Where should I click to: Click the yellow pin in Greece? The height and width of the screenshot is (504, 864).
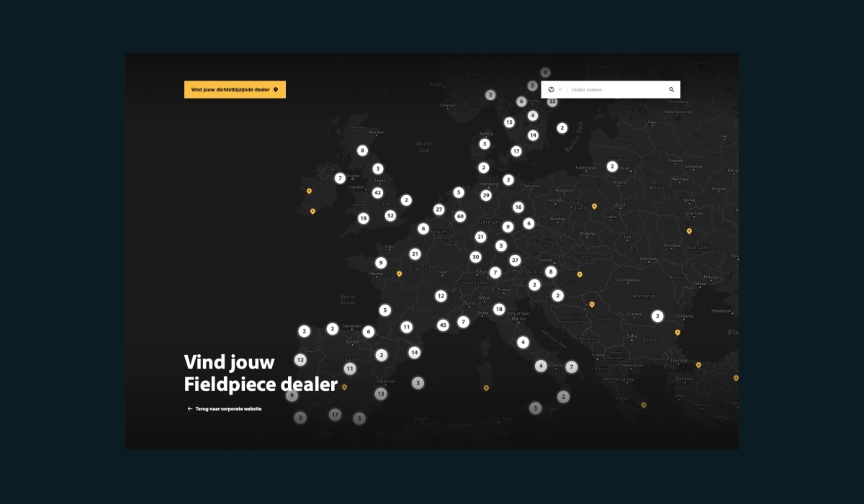pyautogui.click(x=644, y=405)
